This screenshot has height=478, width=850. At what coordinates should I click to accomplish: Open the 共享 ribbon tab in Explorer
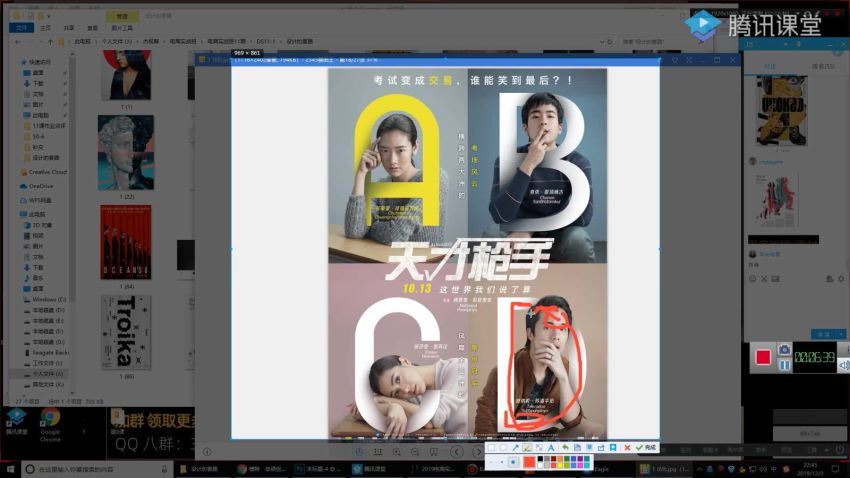coord(69,28)
